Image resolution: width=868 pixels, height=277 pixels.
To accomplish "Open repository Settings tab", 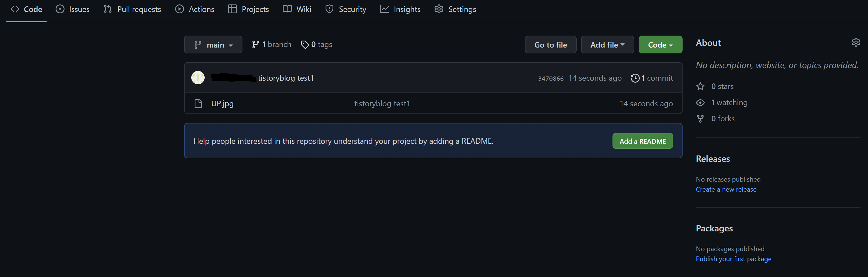I will point(455,9).
